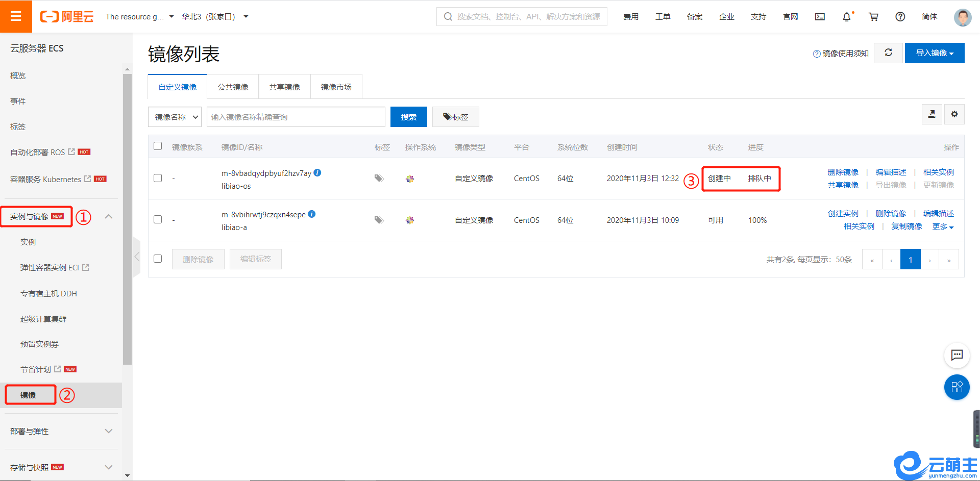Screen dimensions: 980x481
Task: Switch to the 镜像市场 tab
Action: 336,87
